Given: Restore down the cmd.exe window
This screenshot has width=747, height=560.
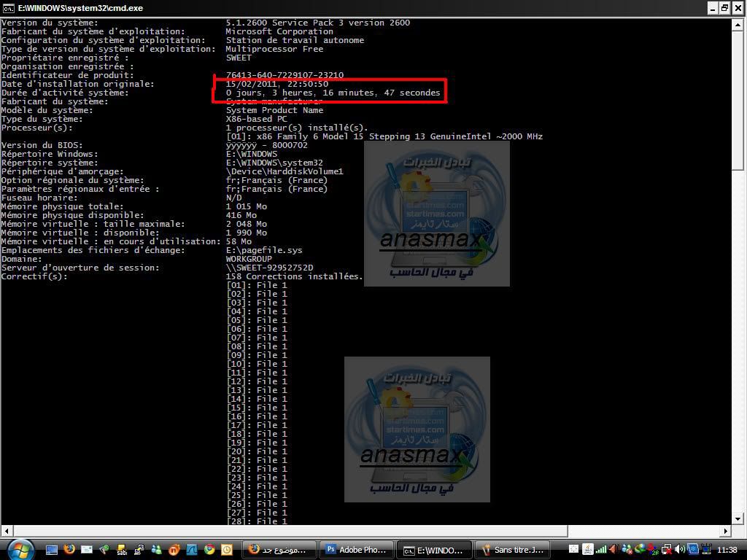Looking at the screenshot, I should [724, 8].
